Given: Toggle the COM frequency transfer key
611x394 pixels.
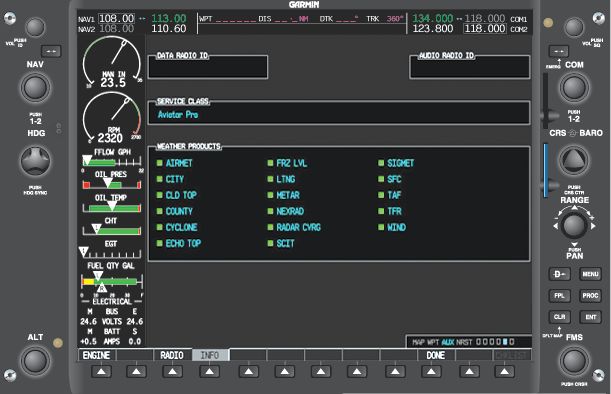Looking at the screenshot, I should point(559,51).
